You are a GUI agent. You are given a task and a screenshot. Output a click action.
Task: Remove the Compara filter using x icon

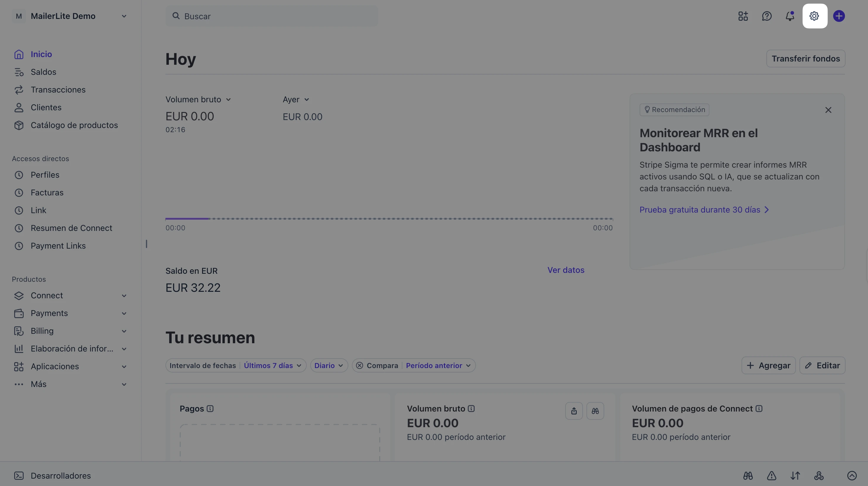point(360,366)
